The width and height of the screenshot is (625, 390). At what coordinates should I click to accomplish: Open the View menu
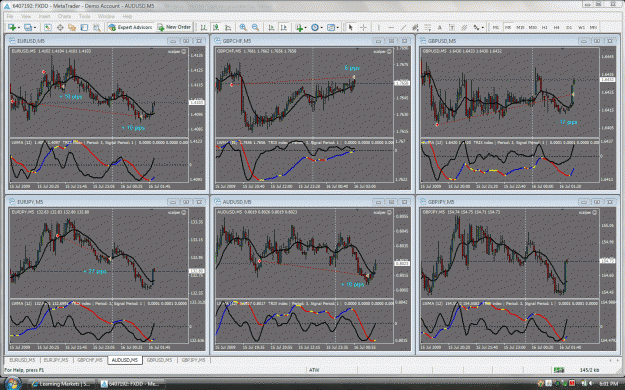pyautogui.click(x=26, y=16)
